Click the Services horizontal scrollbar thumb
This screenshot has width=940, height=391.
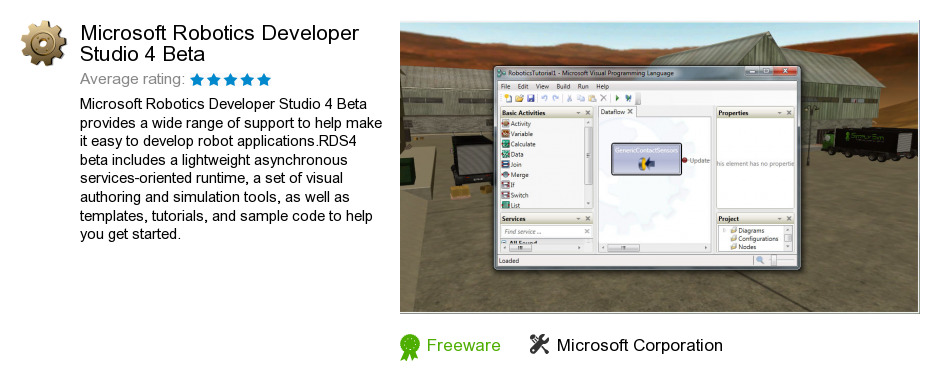[520, 248]
